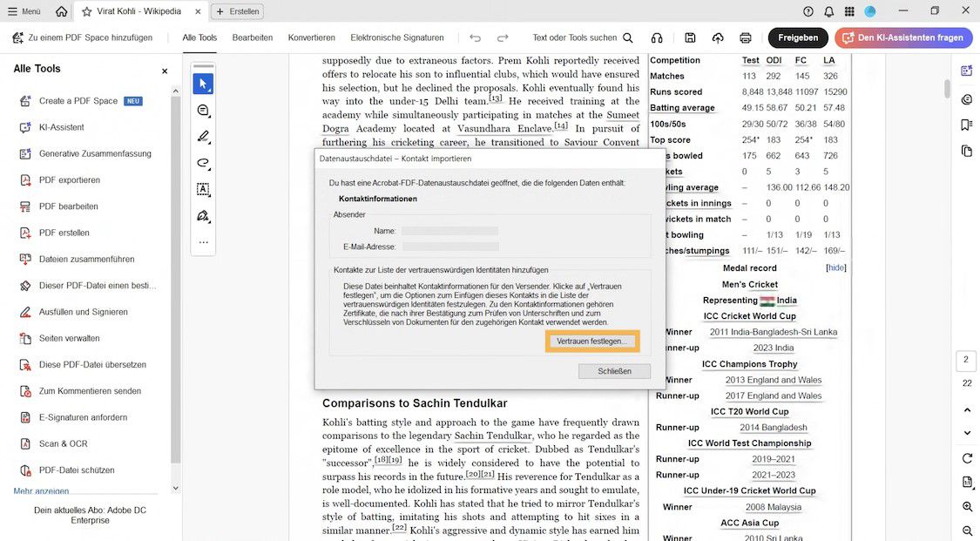Screen dimensions: 980x541
Task: Click the redo arrow icon
Action: coord(503,37)
